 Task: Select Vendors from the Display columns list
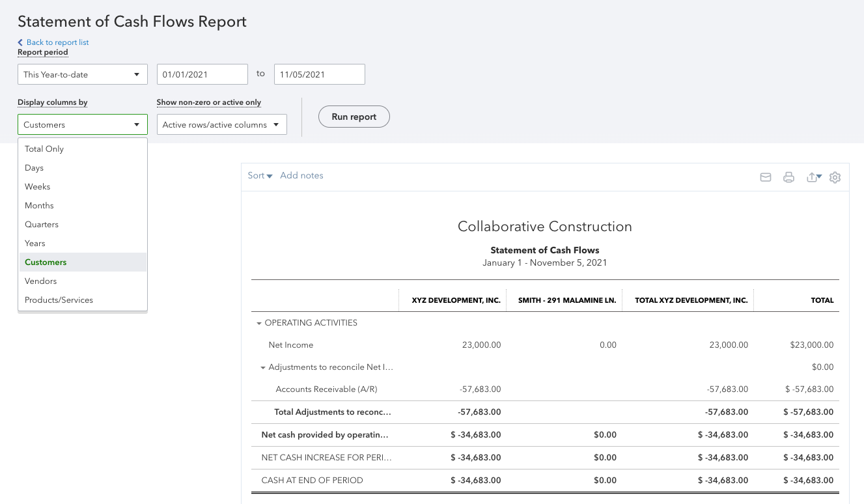pyautogui.click(x=40, y=281)
